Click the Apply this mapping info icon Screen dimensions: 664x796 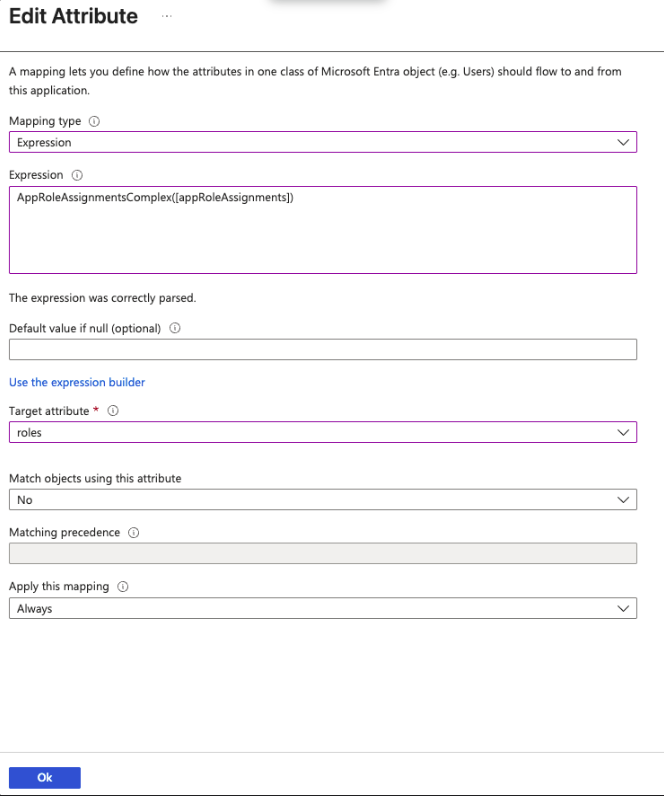tap(123, 587)
